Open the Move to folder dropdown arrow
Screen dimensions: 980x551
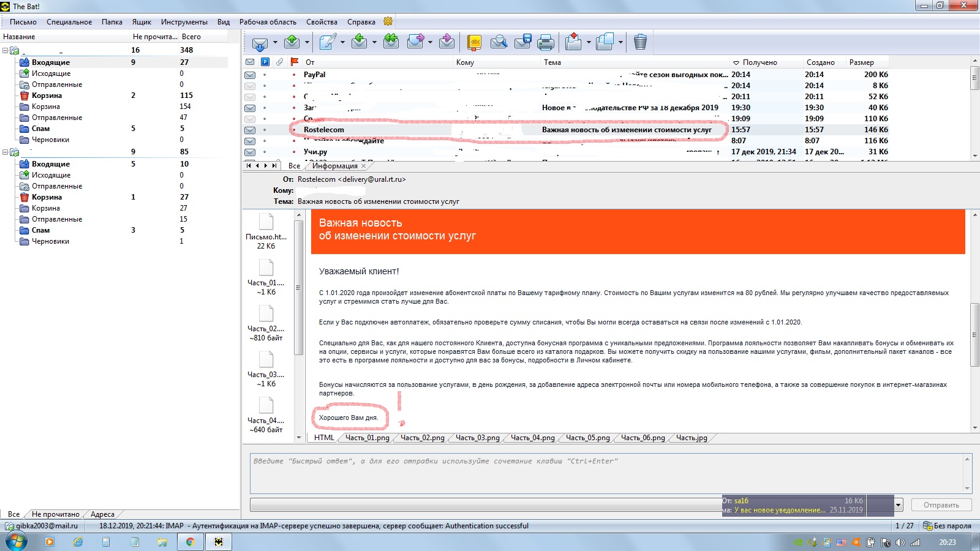(589, 42)
